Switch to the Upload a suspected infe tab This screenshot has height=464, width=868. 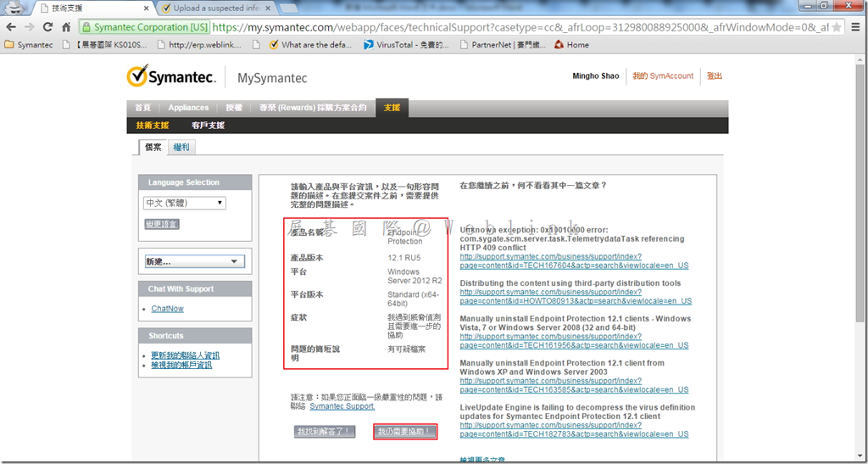pyautogui.click(x=214, y=8)
